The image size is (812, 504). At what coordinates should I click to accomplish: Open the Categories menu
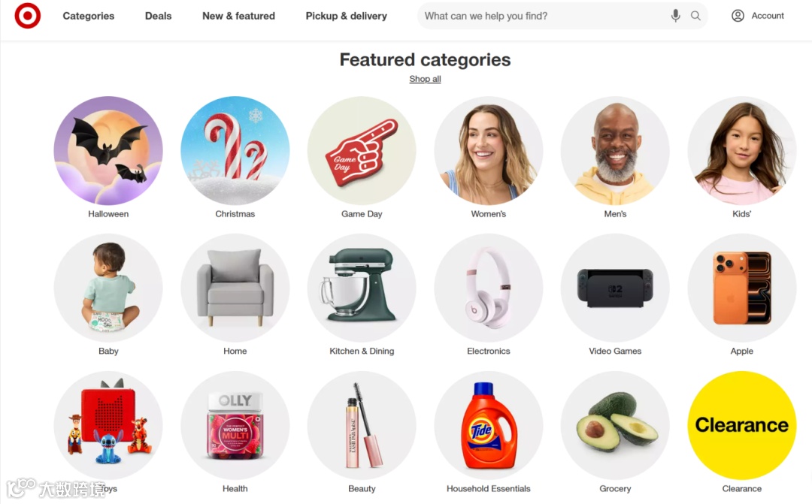point(89,16)
